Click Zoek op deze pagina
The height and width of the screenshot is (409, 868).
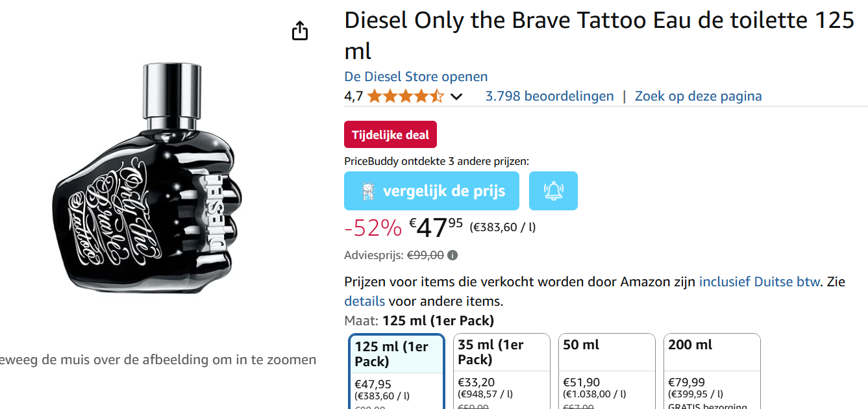(x=698, y=95)
